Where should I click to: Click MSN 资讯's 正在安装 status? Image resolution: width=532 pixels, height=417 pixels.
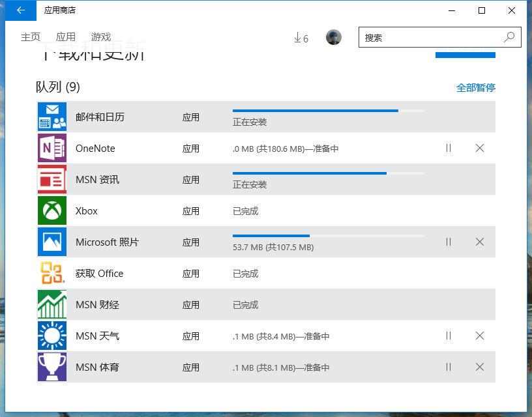250,184
